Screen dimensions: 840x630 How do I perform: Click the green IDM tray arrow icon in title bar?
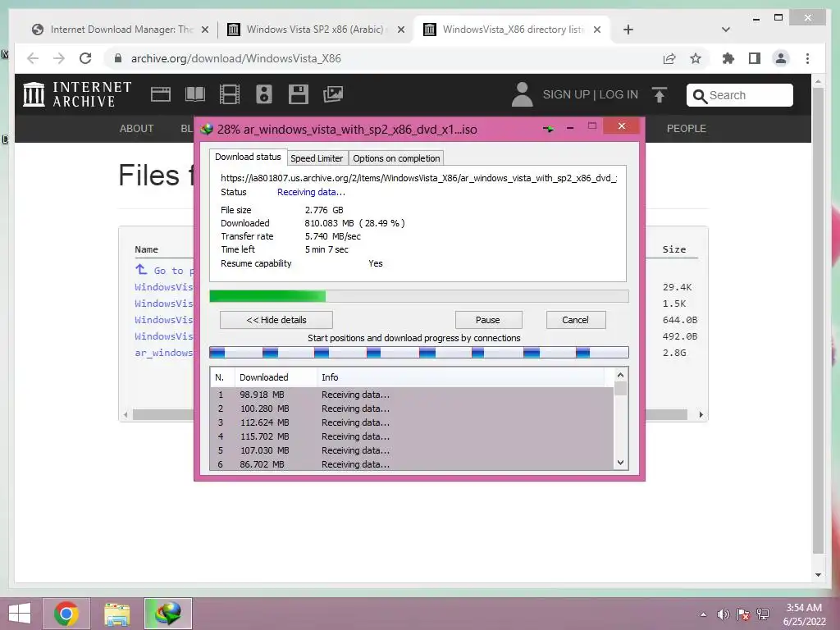click(x=548, y=129)
